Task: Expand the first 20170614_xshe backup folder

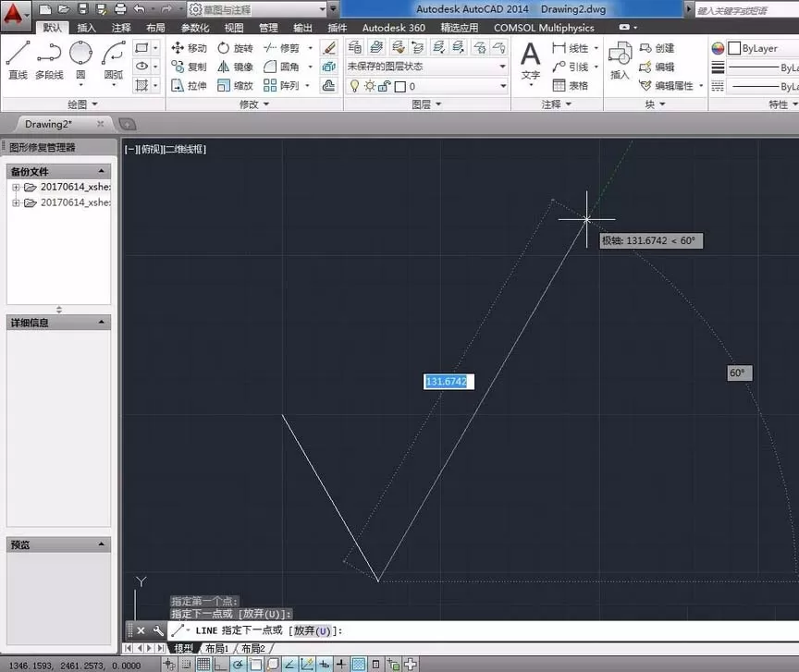Action: pos(16,187)
